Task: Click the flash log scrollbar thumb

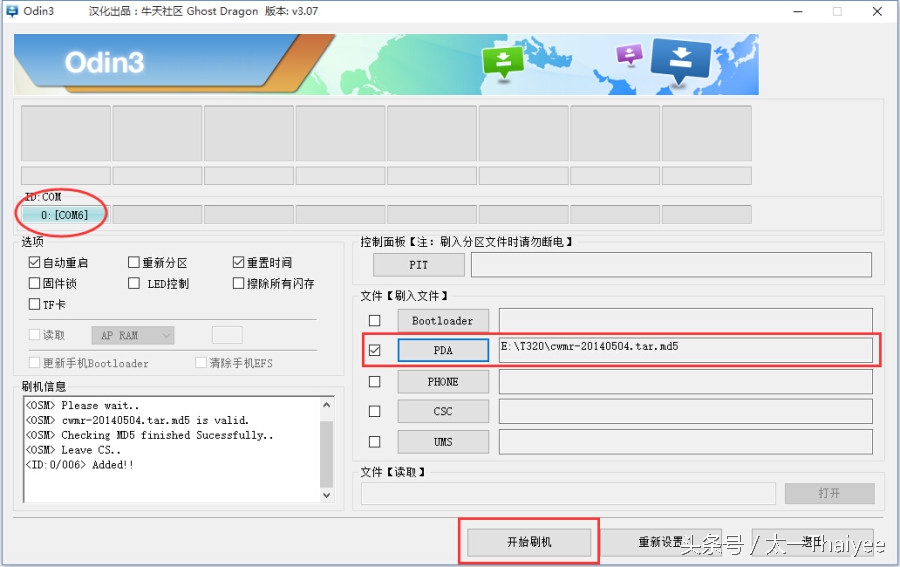Action: (x=327, y=453)
